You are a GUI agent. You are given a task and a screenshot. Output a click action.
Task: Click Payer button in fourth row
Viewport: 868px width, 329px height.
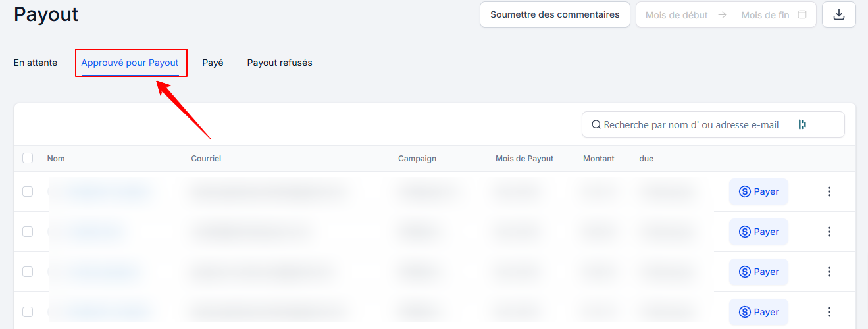click(759, 312)
